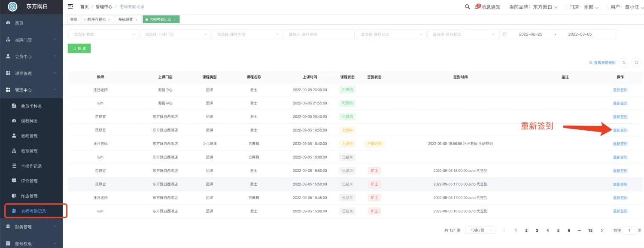Expand 财务管理 sidebar menu
This screenshot has width=644, height=248.
coord(31,227)
